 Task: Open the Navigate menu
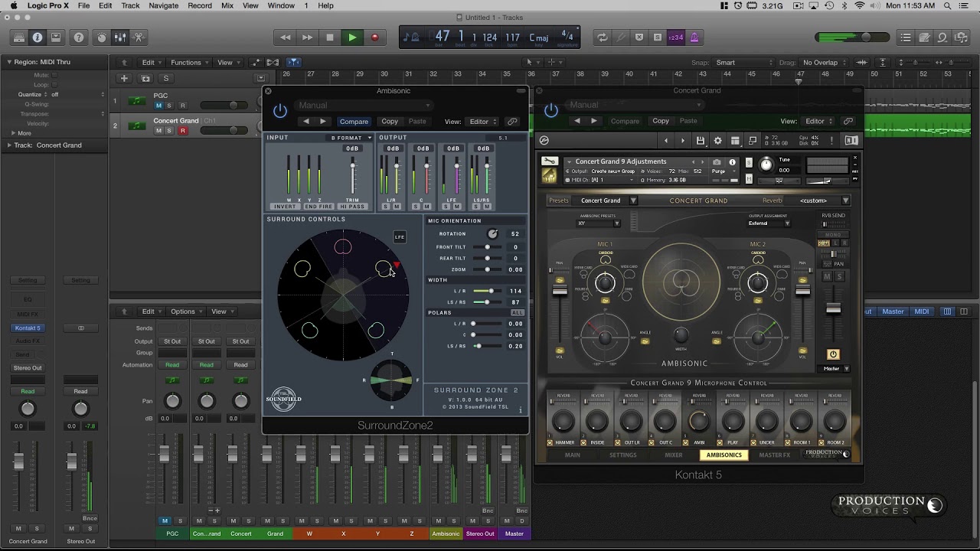164,5
